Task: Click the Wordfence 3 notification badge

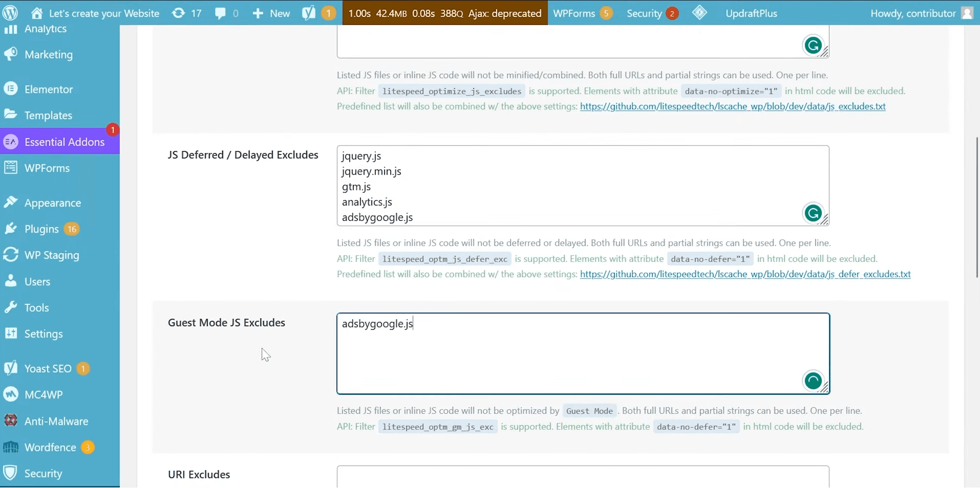Action: click(x=88, y=448)
